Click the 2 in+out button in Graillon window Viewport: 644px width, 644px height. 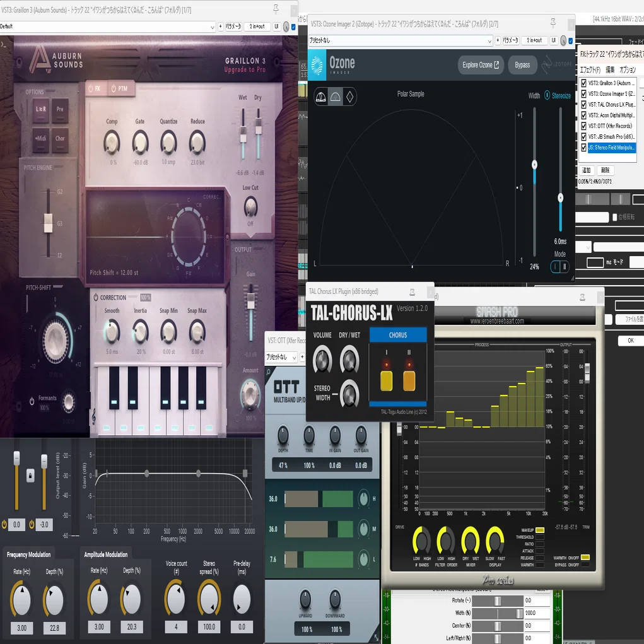[x=257, y=26]
